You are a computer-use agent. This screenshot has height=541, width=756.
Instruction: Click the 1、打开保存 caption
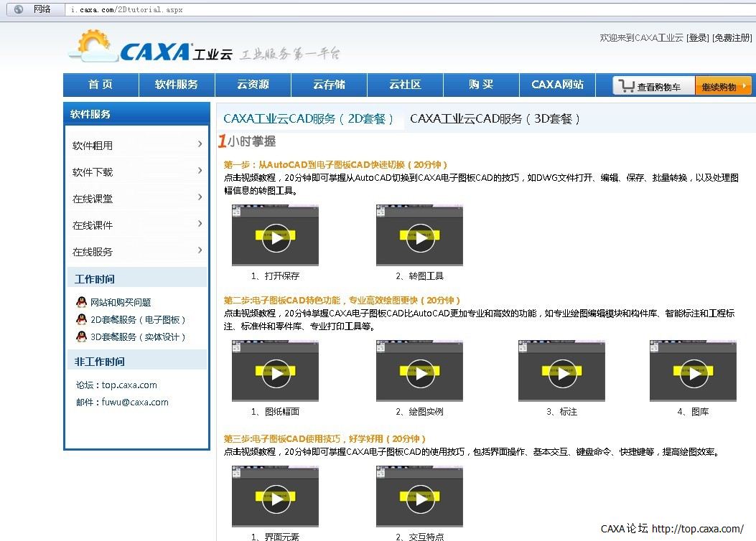coord(275,276)
